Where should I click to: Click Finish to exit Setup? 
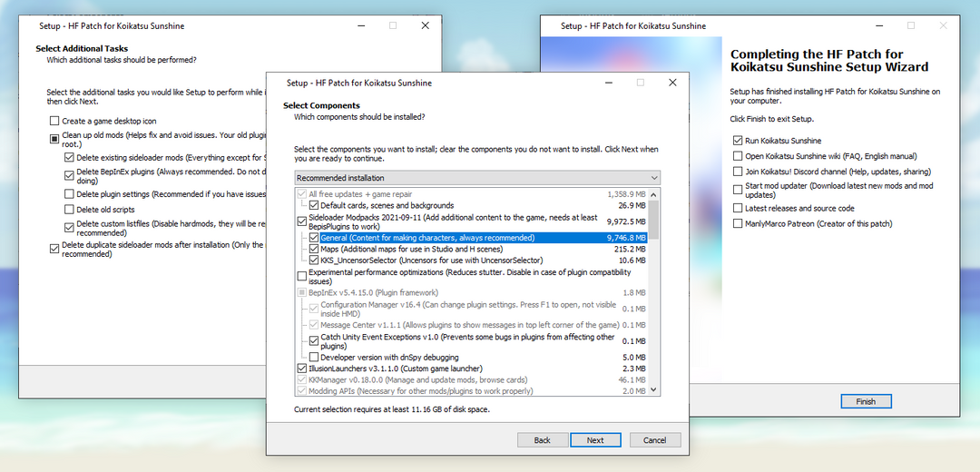(866, 401)
